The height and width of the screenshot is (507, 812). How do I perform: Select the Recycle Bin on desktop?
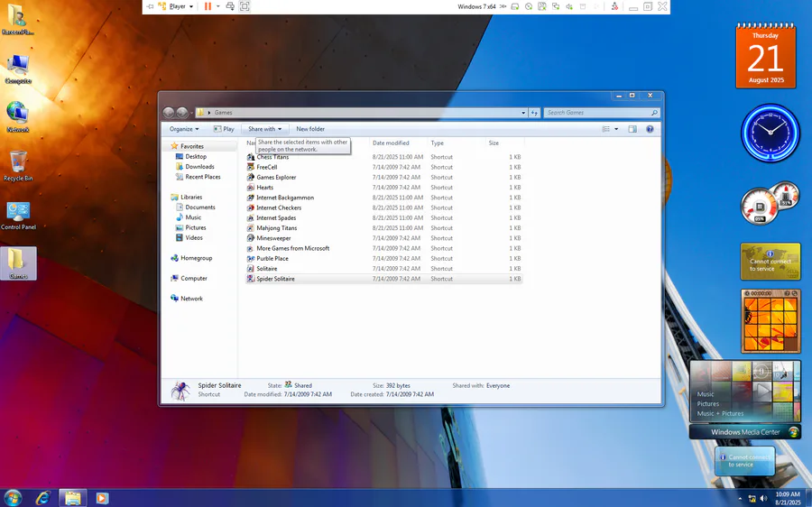(18, 166)
